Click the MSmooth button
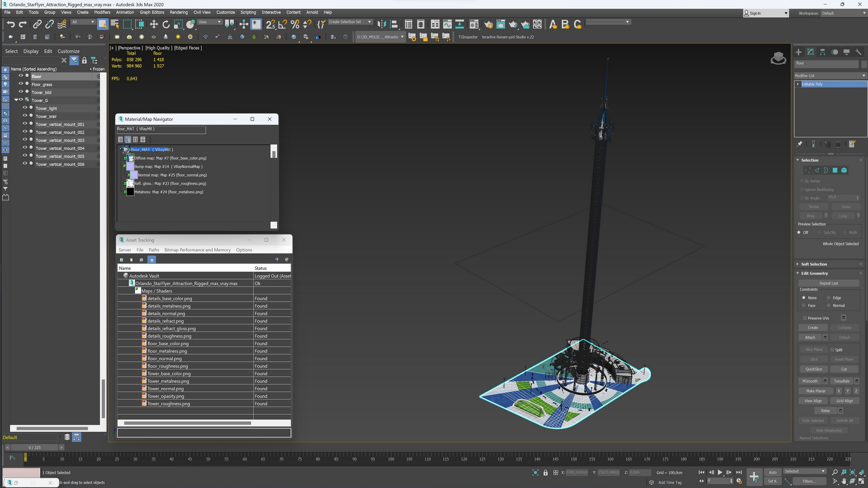 coord(810,381)
